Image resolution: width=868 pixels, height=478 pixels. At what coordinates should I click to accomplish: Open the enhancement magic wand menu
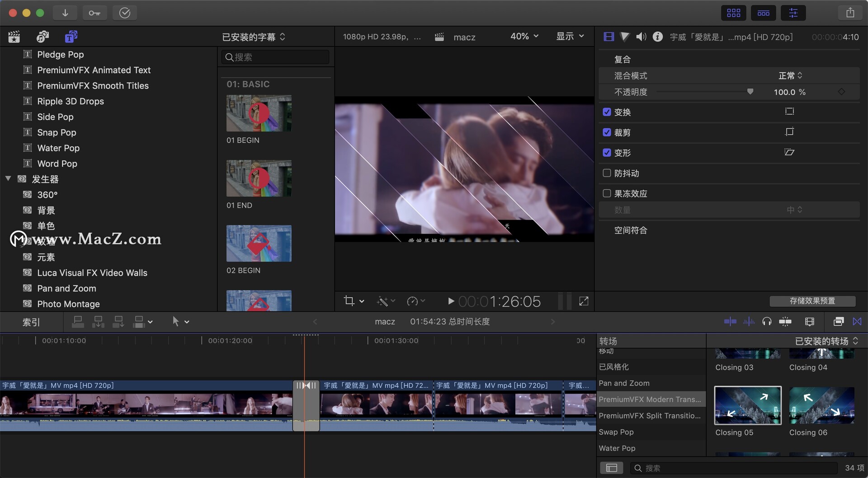coord(386,301)
